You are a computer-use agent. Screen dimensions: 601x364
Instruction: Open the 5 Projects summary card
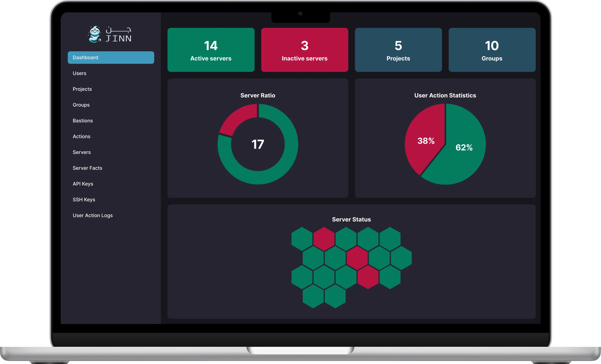tap(398, 50)
